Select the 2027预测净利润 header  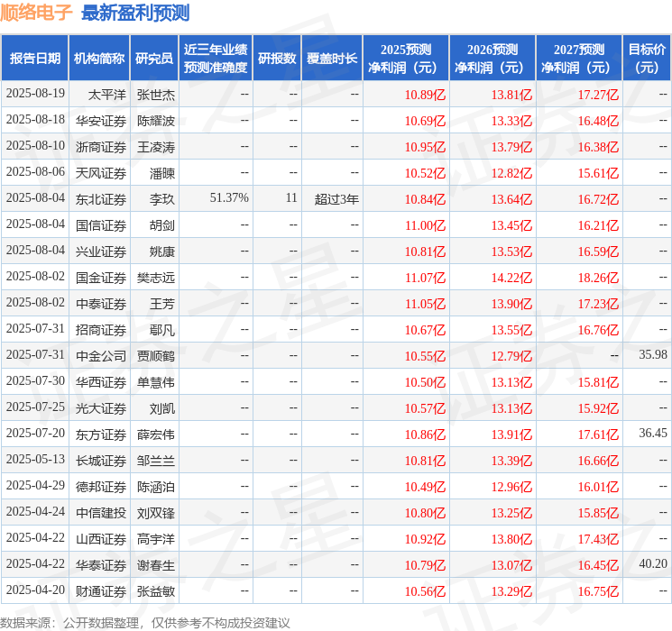click(579, 59)
